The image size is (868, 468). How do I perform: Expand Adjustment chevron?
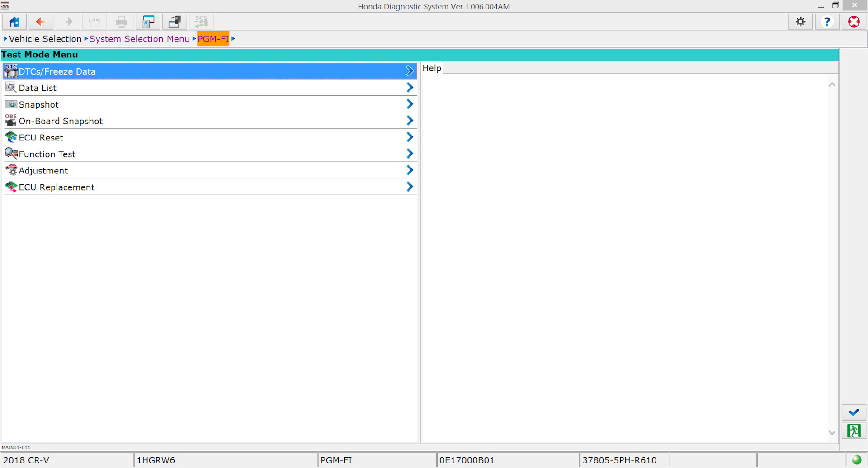(410, 170)
